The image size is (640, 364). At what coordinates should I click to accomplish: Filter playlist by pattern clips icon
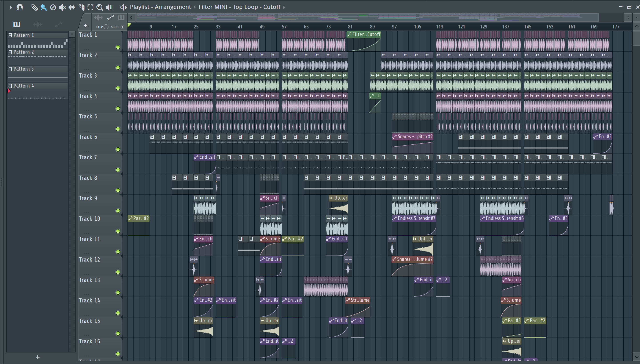tap(121, 18)
